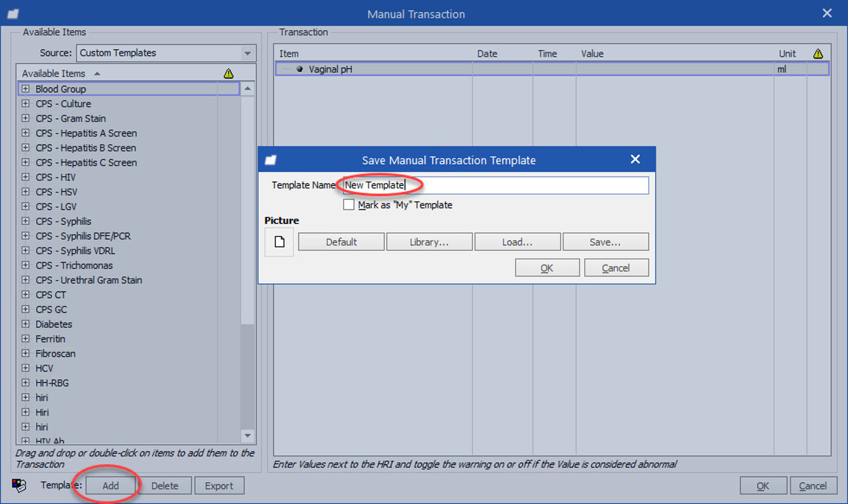Select the HH-RBG list item
This screenshot has height=504, width=848.
tap(53, 383)
